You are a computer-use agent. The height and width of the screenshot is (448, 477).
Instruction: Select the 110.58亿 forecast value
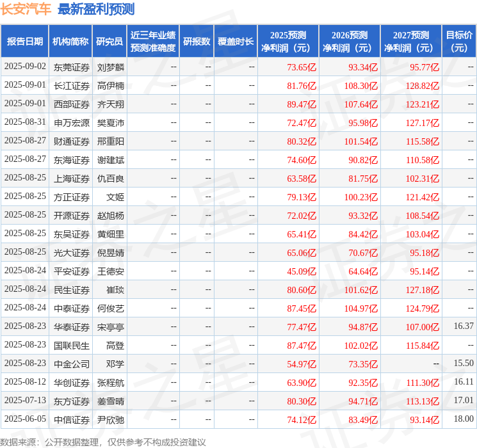(422, 160)
